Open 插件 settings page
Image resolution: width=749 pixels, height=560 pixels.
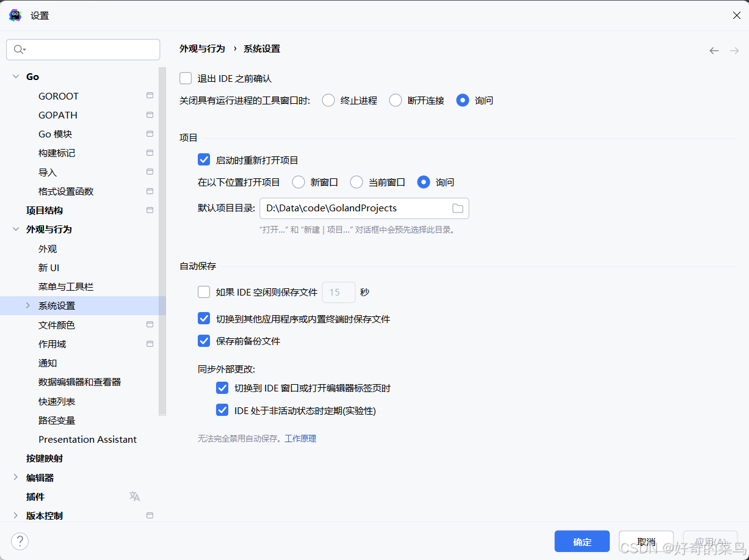click(35, 496)
